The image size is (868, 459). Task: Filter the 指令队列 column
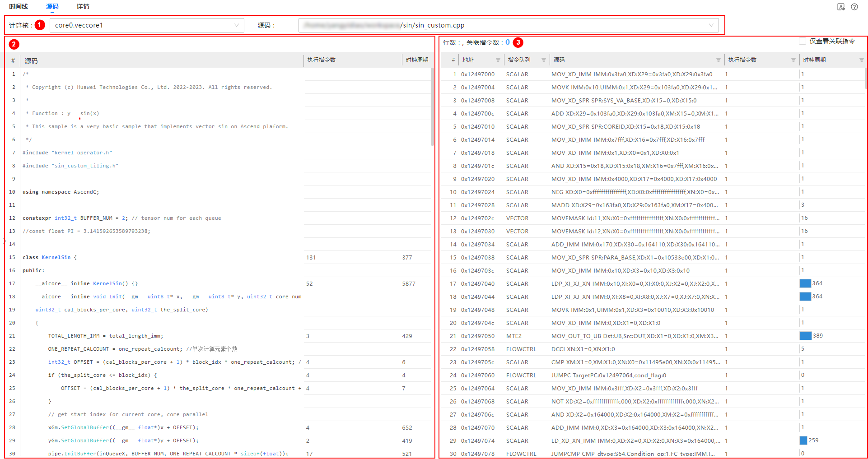pos(543,60)
